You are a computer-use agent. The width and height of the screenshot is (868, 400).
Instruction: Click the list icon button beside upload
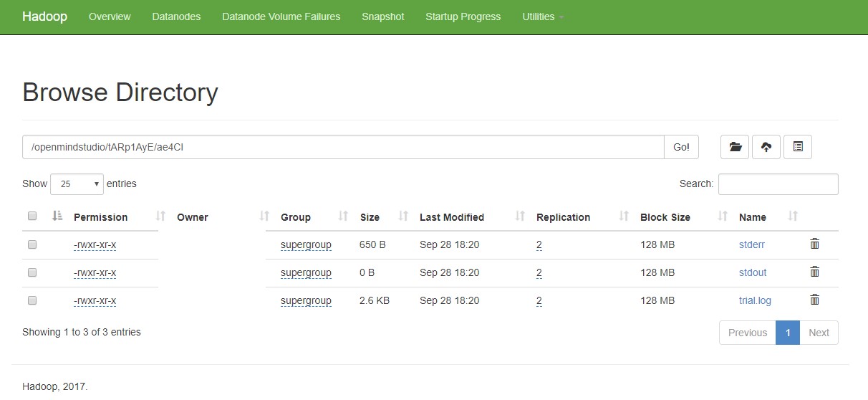click(798, 147)
